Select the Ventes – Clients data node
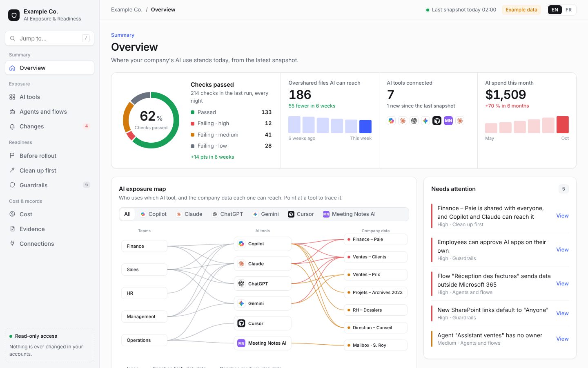Screen dimensions: 588x368 point(376,257)
